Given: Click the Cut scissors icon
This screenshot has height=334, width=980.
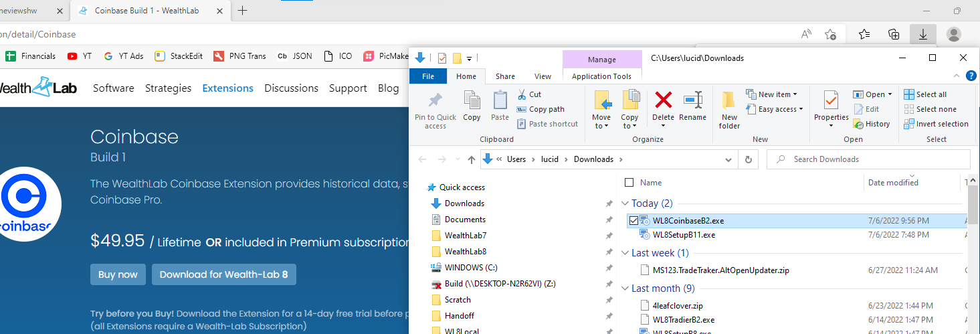Looking at the screenshot, I should click(522, 94).
